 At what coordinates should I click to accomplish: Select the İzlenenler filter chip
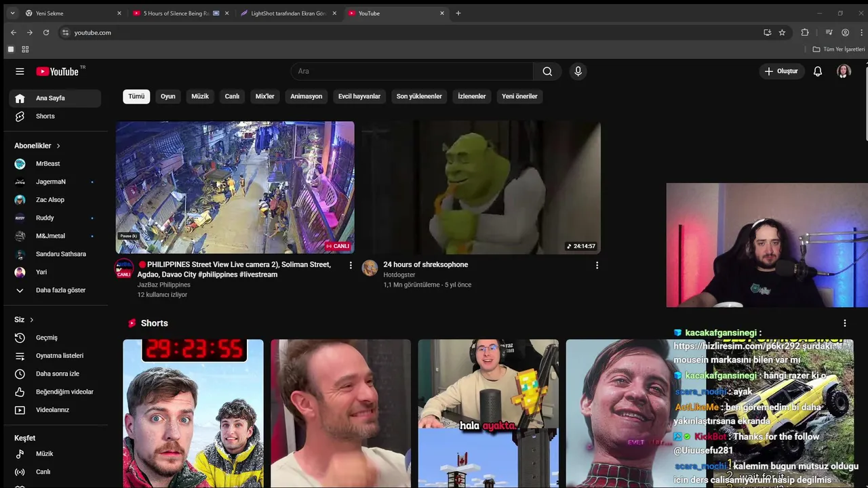click(472, 96)
